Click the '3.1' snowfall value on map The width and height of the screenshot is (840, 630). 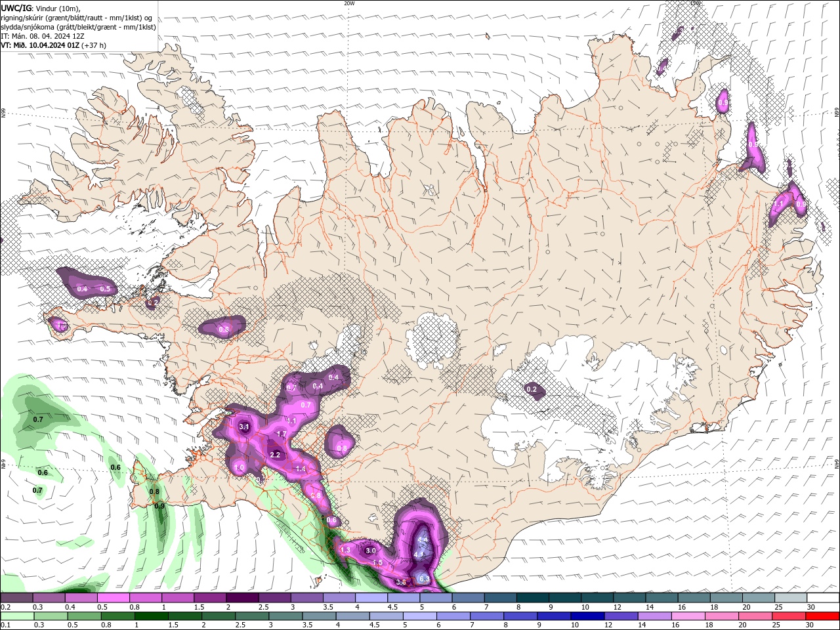pyautogui.click(x=244, y=427)
